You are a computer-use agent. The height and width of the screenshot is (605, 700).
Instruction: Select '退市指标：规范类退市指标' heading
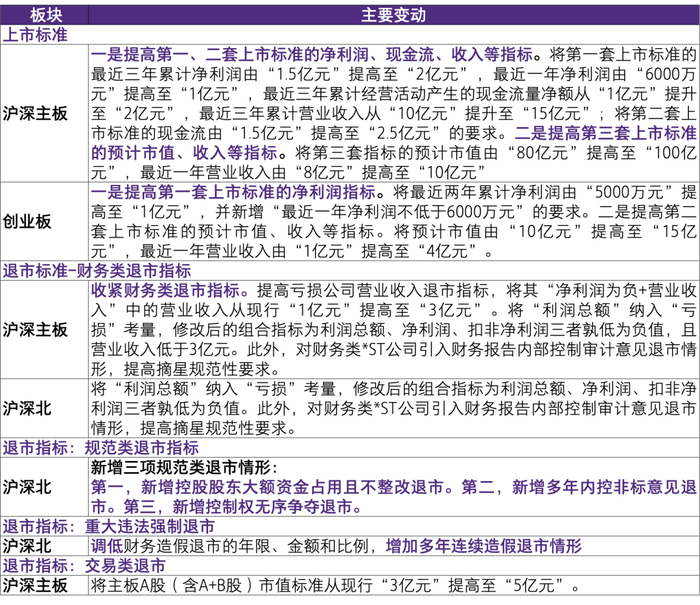[101, 447]
